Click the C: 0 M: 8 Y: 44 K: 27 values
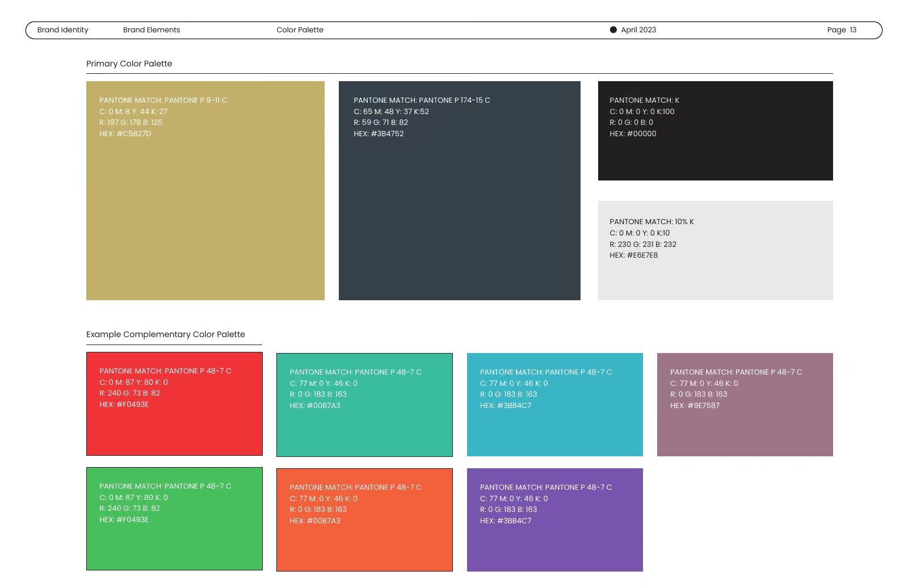 point(133,112)
